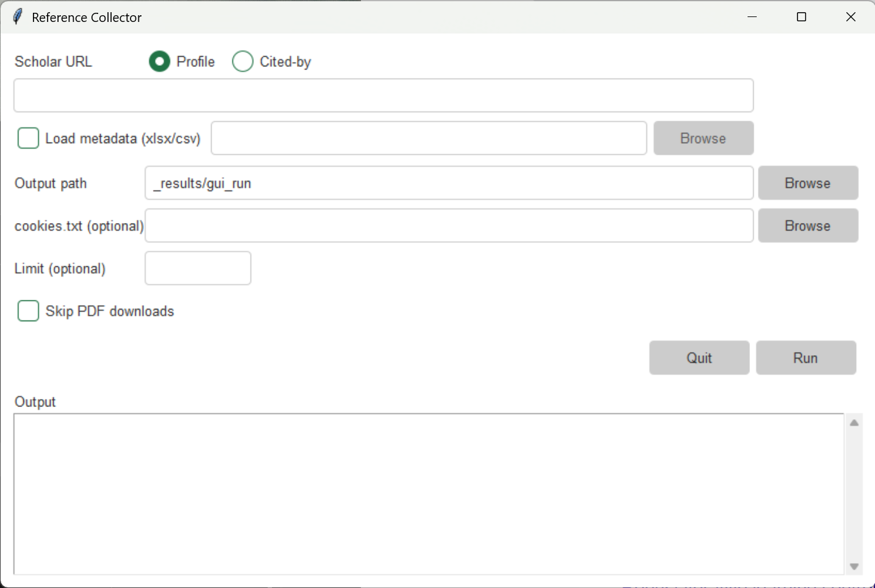Click Browse beside the metadata field

(703, 138)
